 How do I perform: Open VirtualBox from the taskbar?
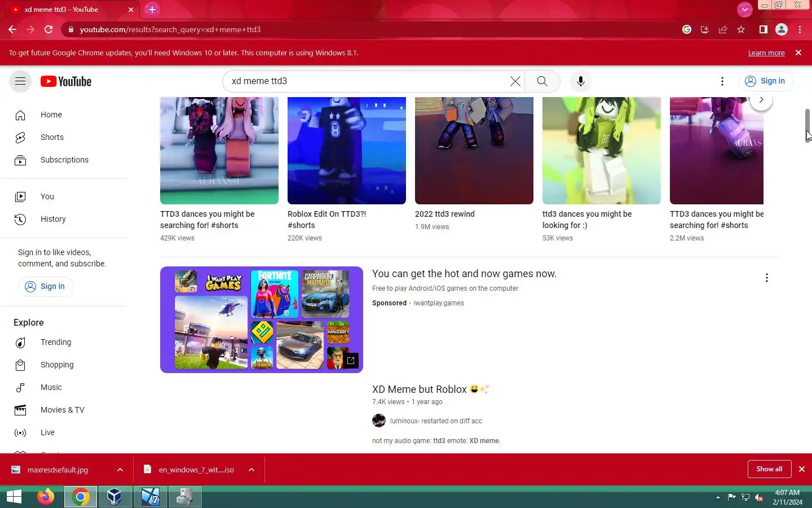(x=114, y=497)
